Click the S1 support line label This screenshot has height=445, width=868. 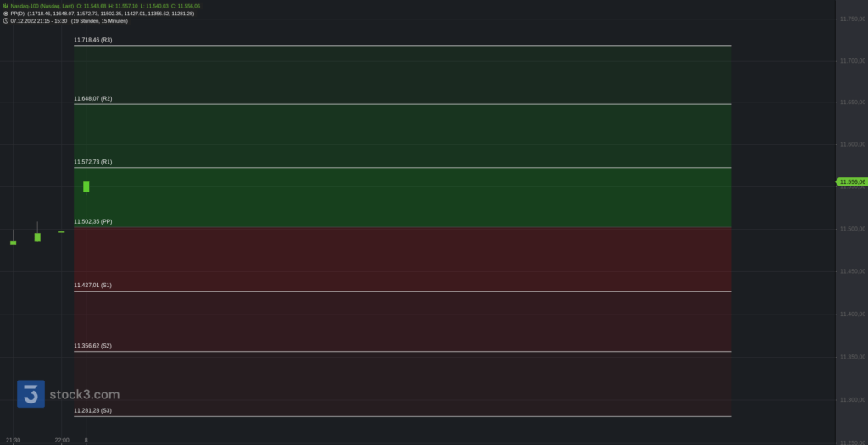click(x=92, y=286)
